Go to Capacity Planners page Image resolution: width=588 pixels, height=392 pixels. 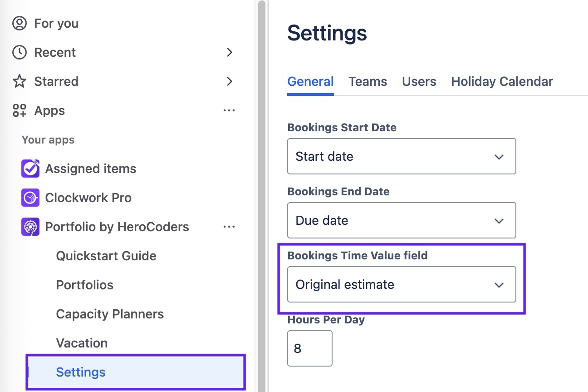pyautogui.click(x=110, y=314)
